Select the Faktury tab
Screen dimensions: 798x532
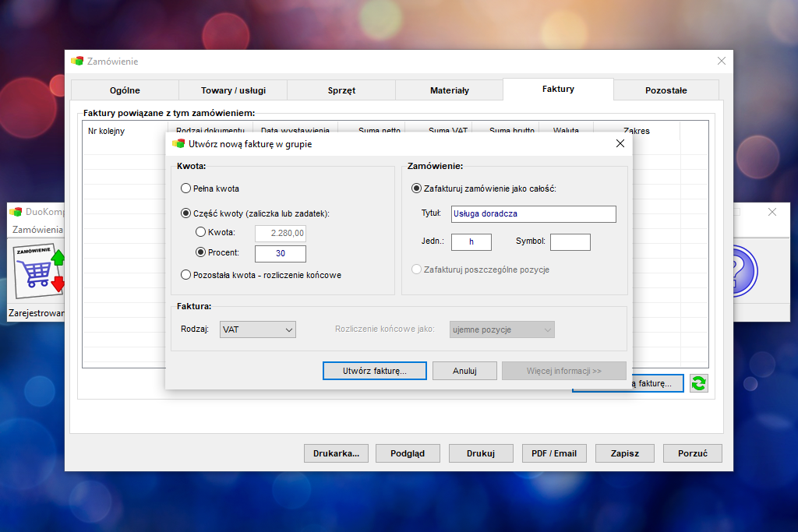558,89
